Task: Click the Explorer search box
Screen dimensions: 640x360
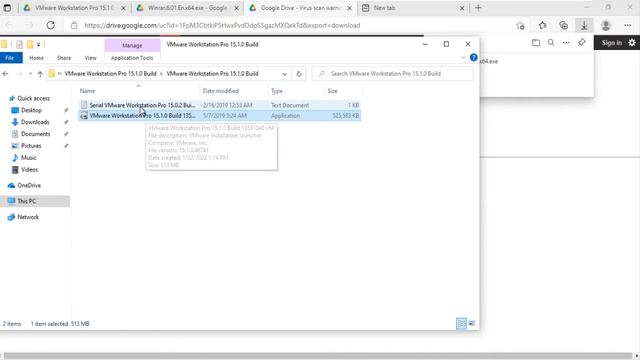Action: (393, 74)
